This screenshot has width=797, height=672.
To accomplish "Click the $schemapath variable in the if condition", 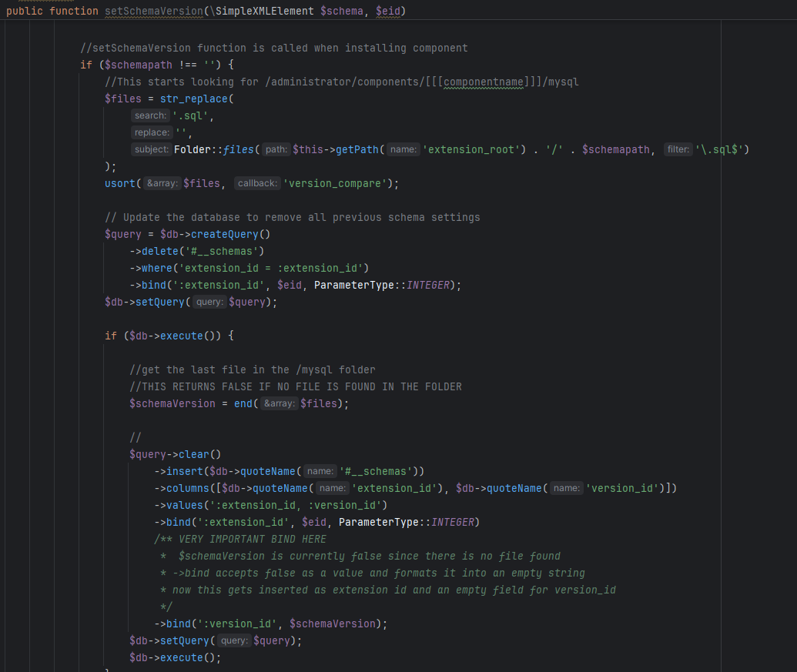I will pyautogui.click(x=139, y=65).
